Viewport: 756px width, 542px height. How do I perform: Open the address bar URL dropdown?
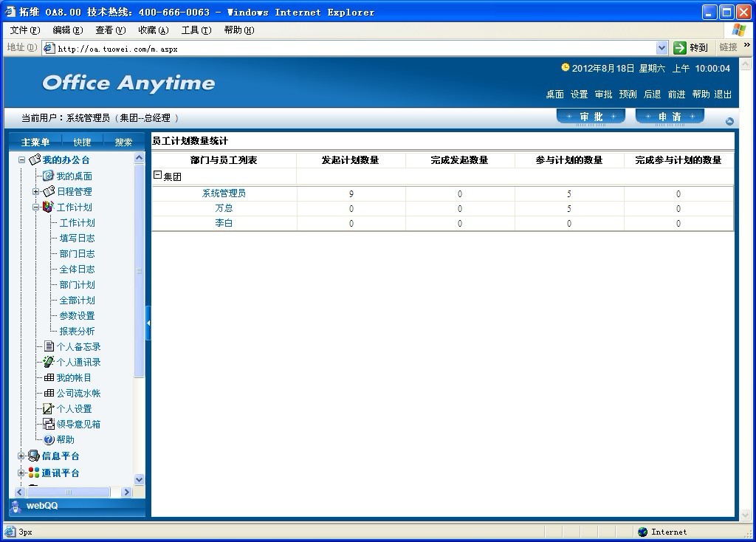click(661, 48)
